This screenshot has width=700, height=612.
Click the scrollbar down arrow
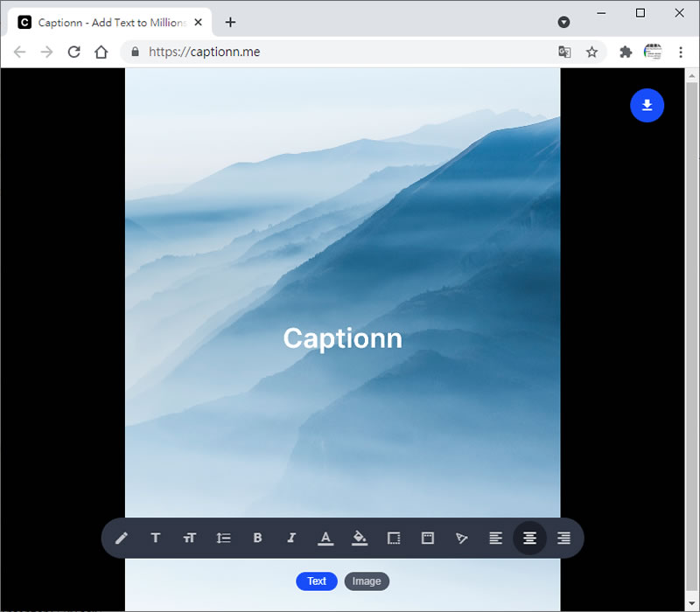691,604
